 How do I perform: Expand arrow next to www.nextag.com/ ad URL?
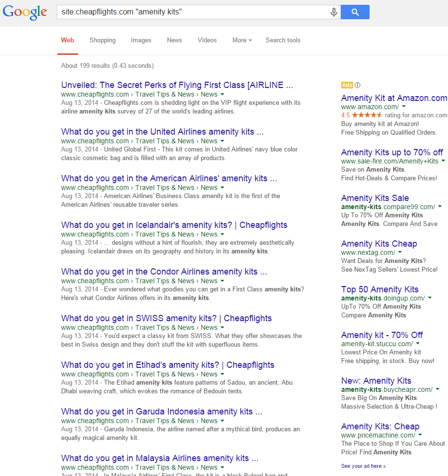(400, 252)
